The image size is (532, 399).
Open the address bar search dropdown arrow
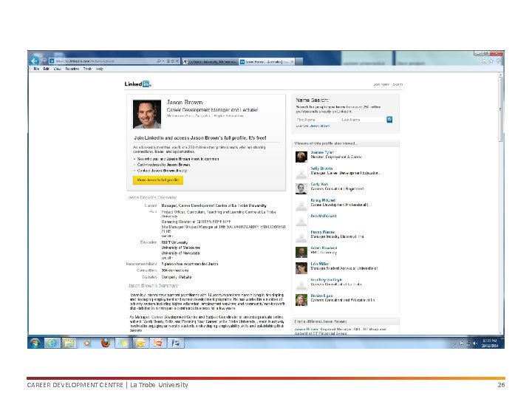click(163, 61)
